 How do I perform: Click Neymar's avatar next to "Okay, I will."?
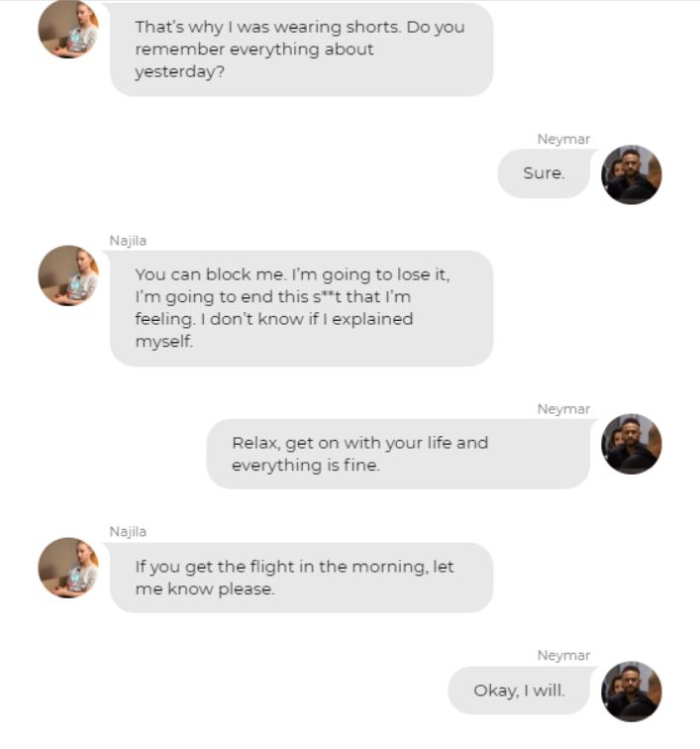tap(631, 691)
